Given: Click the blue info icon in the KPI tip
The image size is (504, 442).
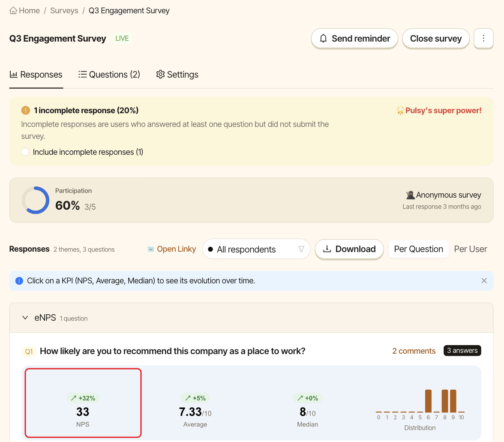Looking at the screenshot, I should pos(19,281).
